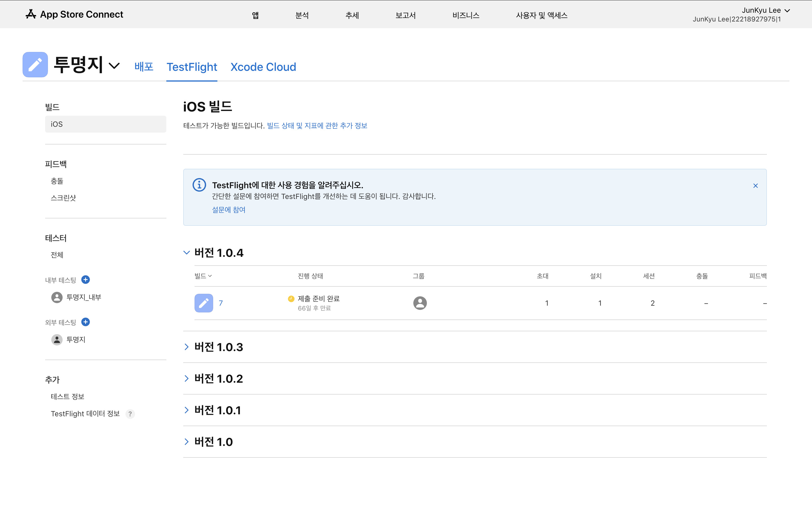812x508 pixels.
Task: Add a new 외부 테스팅 group with plus icon
Action: [85, 322]
